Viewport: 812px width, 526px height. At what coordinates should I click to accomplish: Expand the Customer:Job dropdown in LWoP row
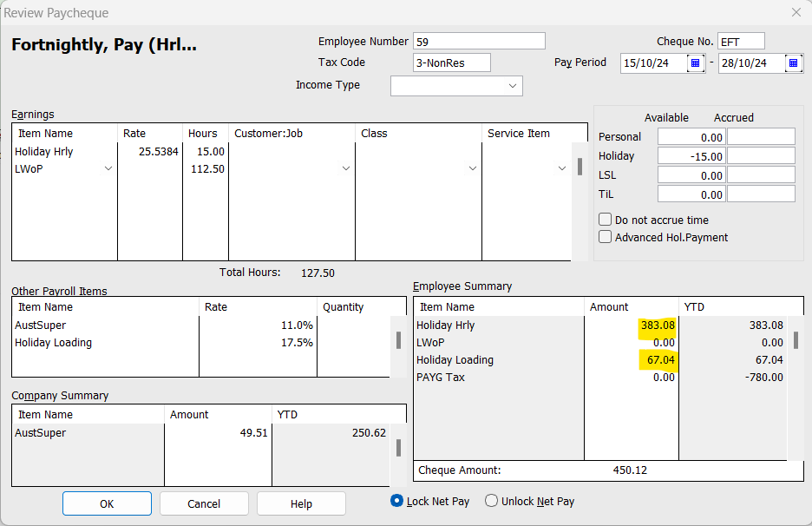346,168
